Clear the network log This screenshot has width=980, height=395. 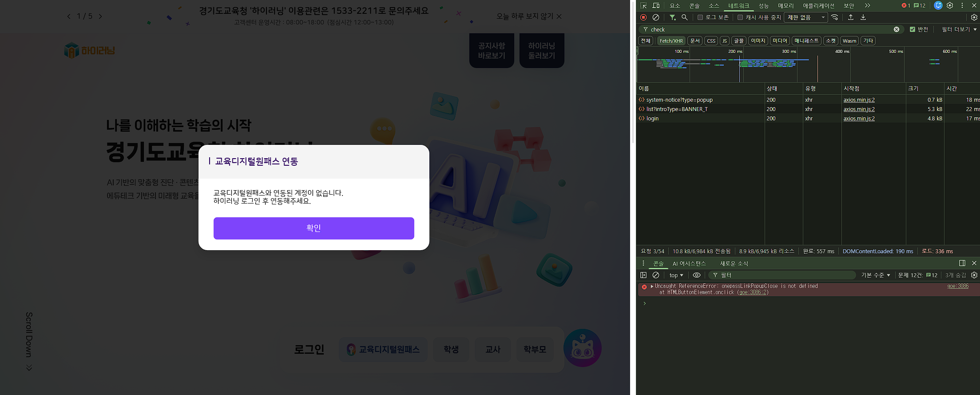point(656,17)
